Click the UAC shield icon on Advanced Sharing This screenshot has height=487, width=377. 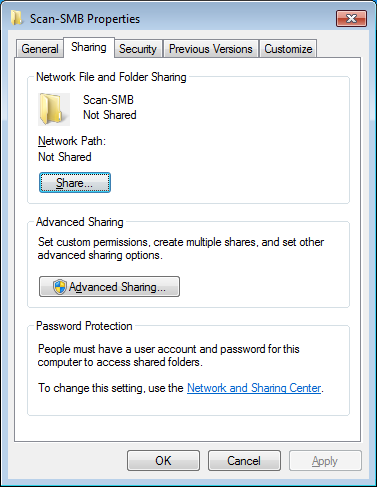click(60, 287)
